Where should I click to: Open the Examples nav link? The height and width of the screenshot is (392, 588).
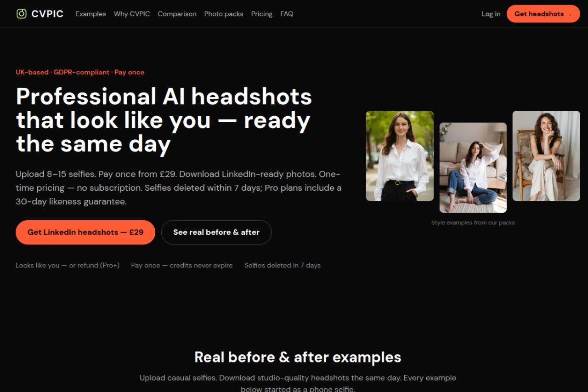(x=90, y=14)
